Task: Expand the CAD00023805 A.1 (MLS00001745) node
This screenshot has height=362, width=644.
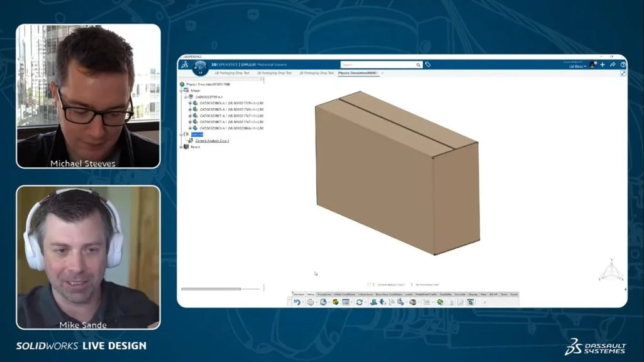Action: [x=190, y=109]
